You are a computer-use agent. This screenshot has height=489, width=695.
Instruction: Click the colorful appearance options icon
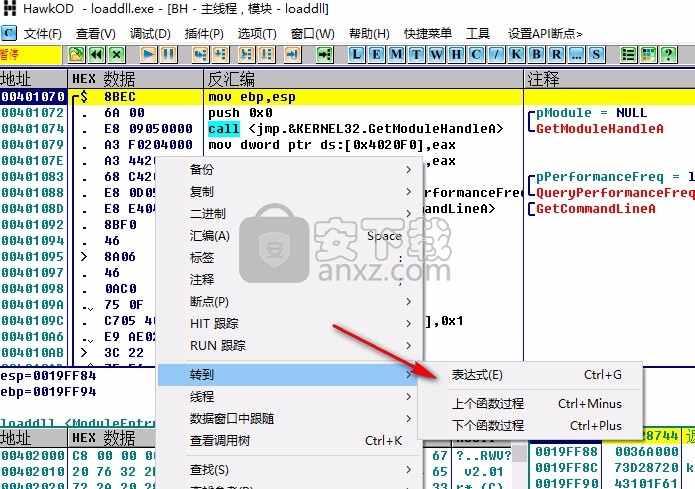[x=648, y=55]
